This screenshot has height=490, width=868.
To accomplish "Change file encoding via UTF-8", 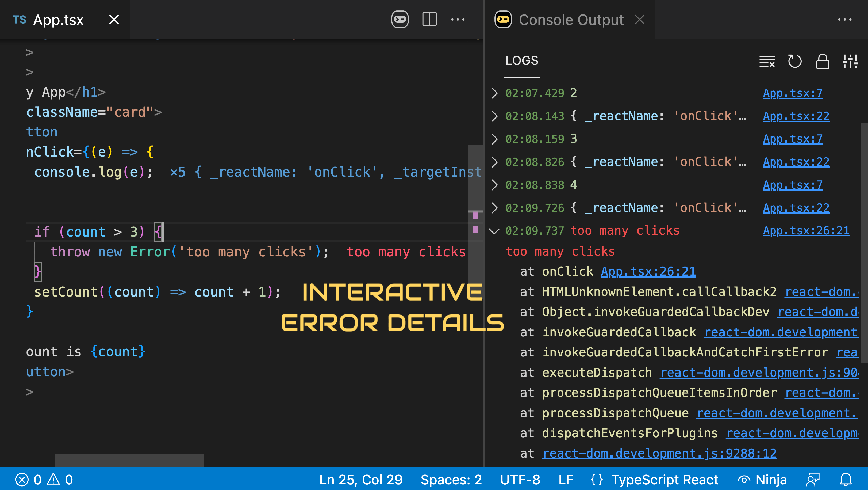I will [x=520, y=479].
